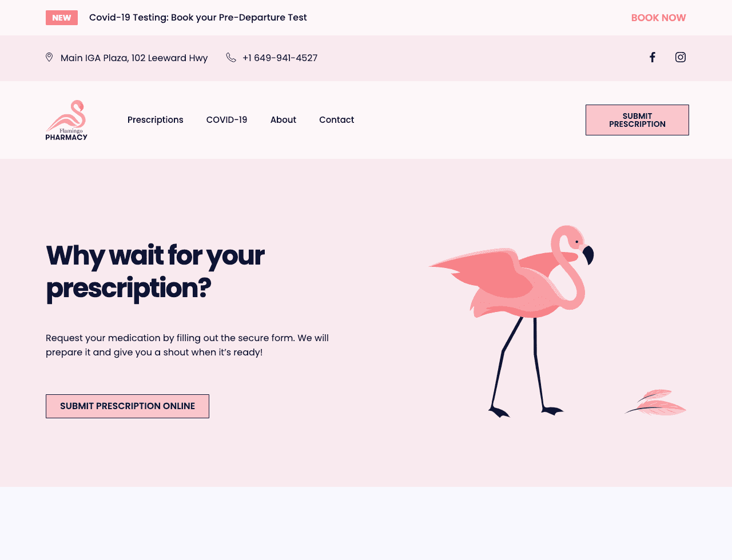The height and width of the screenshot is (560, 732).
Task: Open the Instagram profile icon
Action: pos(681,57)
